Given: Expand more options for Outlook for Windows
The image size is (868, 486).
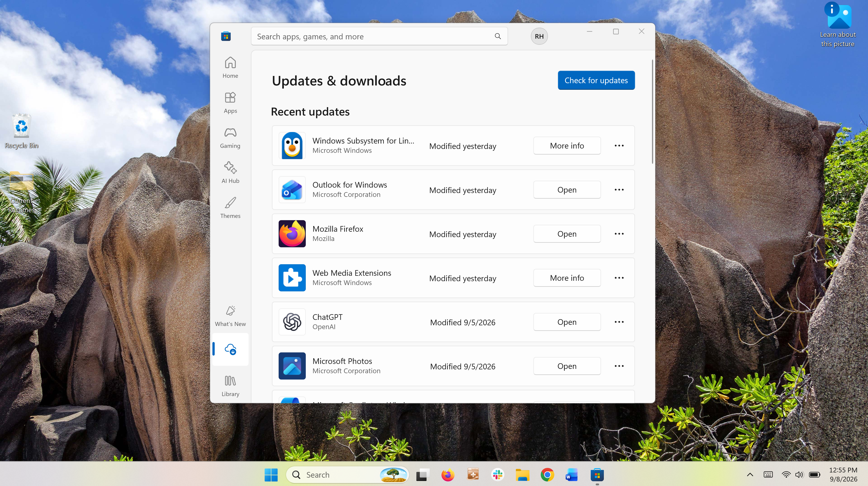Looking at the screenshot, I should [619, 190].
